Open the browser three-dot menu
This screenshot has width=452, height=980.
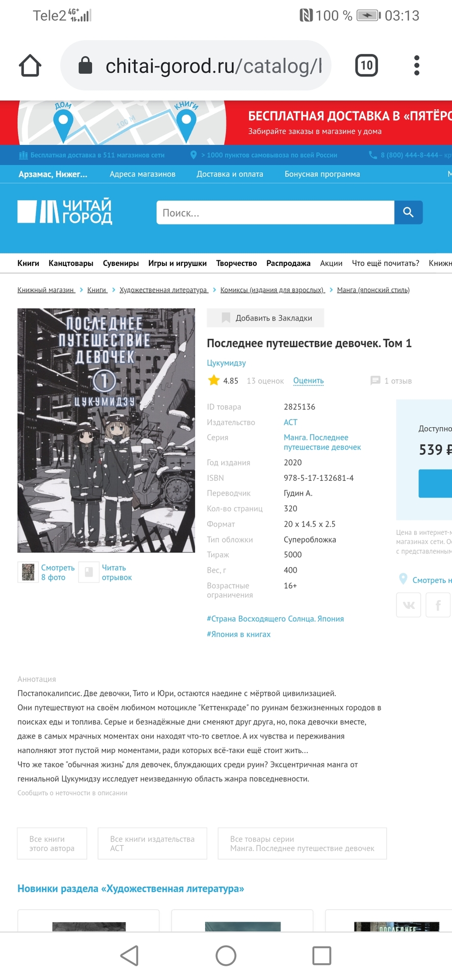click(417, 65)
